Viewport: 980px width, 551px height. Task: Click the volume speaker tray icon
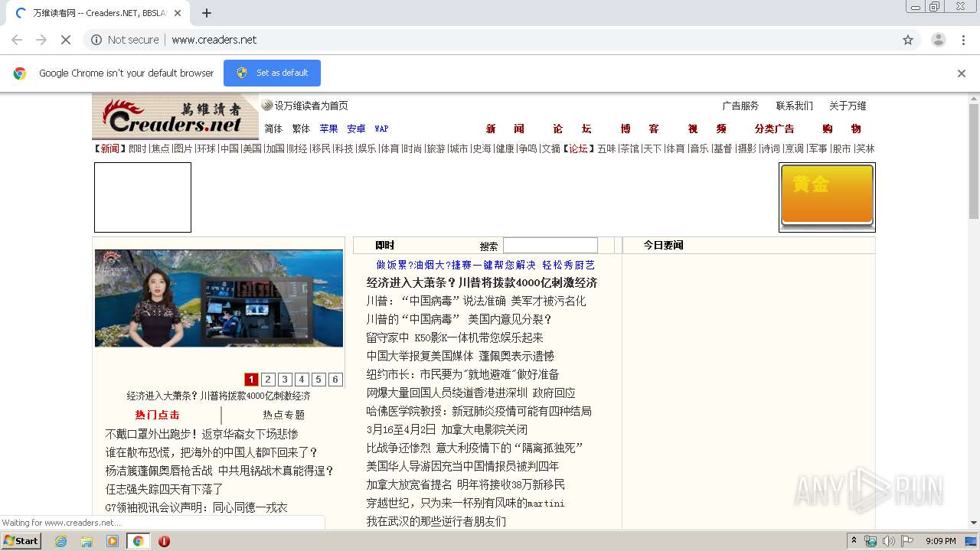888,541
